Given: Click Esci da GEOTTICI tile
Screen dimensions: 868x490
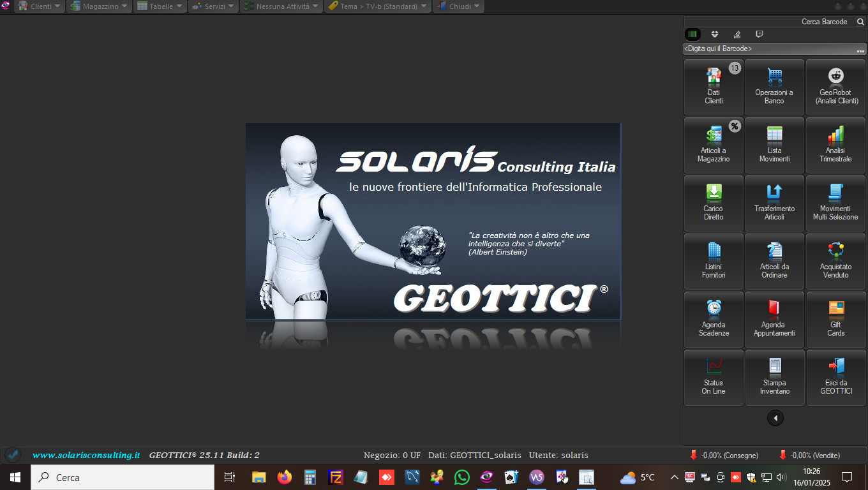Looking at the screenshot, I should tap(836, 378).
